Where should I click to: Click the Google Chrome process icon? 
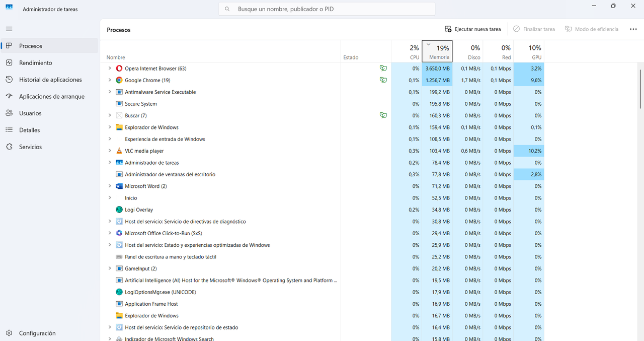119,80
